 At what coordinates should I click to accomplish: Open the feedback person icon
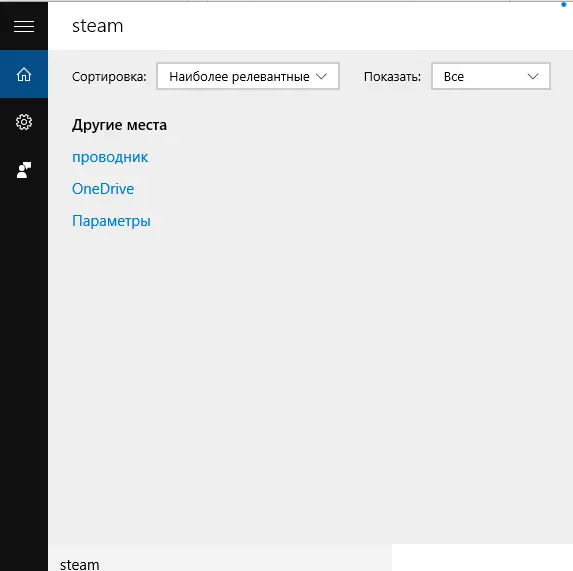(24, 170)
